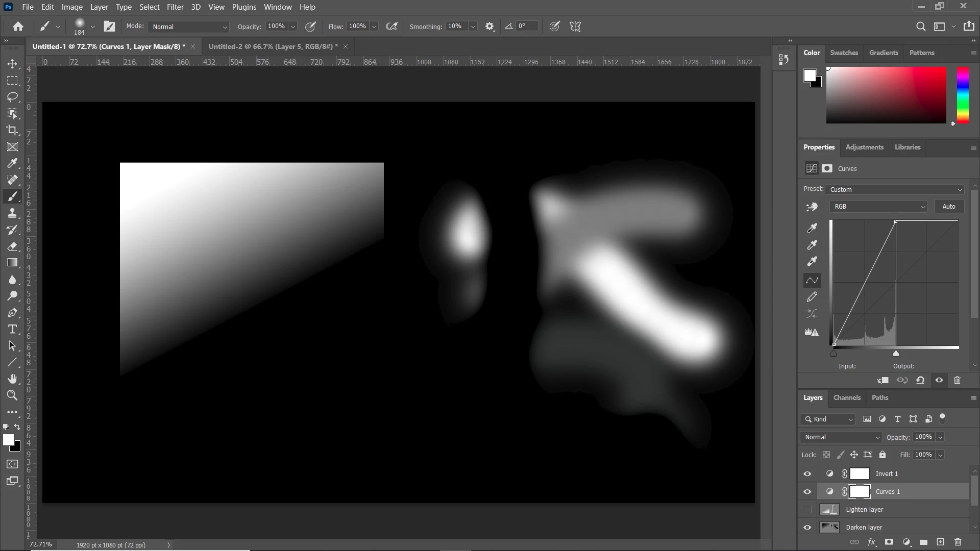
Task: Open the brush blending Mode dropdown
Action: 189,27
